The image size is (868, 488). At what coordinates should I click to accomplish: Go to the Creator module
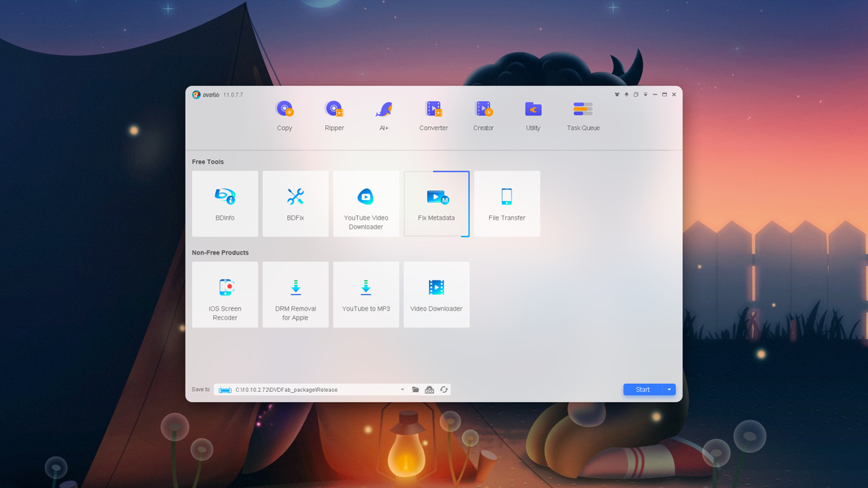[x=483, y=115]
